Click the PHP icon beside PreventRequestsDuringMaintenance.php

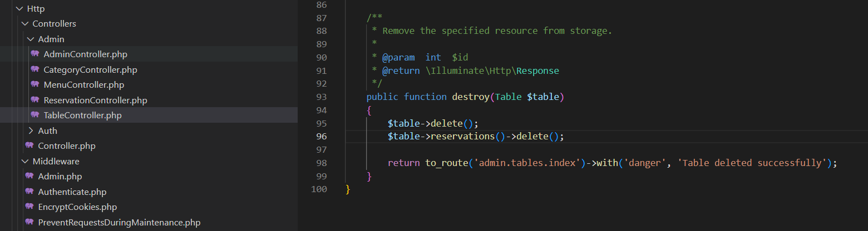click(x=29, y=222)
